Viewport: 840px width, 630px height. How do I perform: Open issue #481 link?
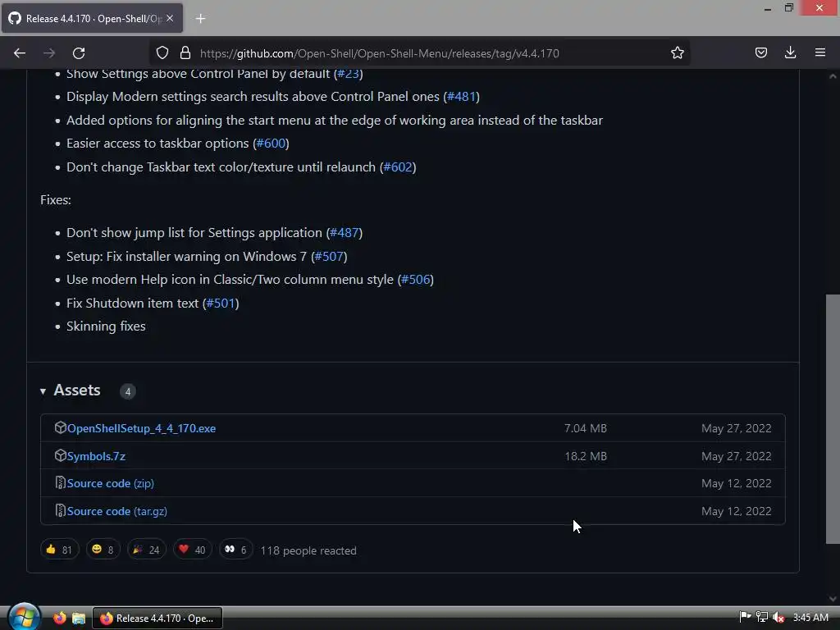(461, 97)
